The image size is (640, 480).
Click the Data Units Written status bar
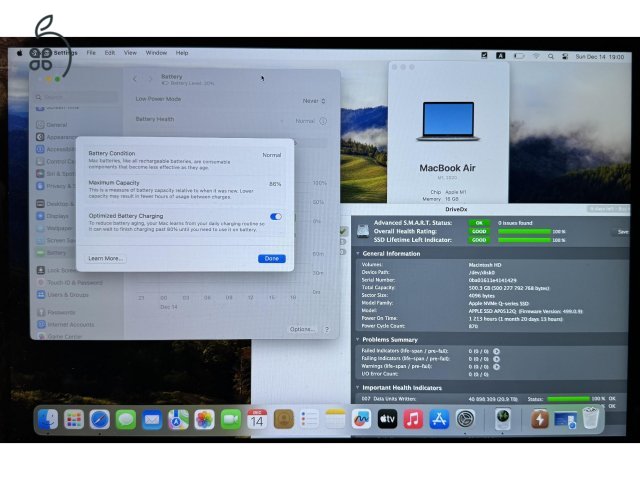pos(568,399)
